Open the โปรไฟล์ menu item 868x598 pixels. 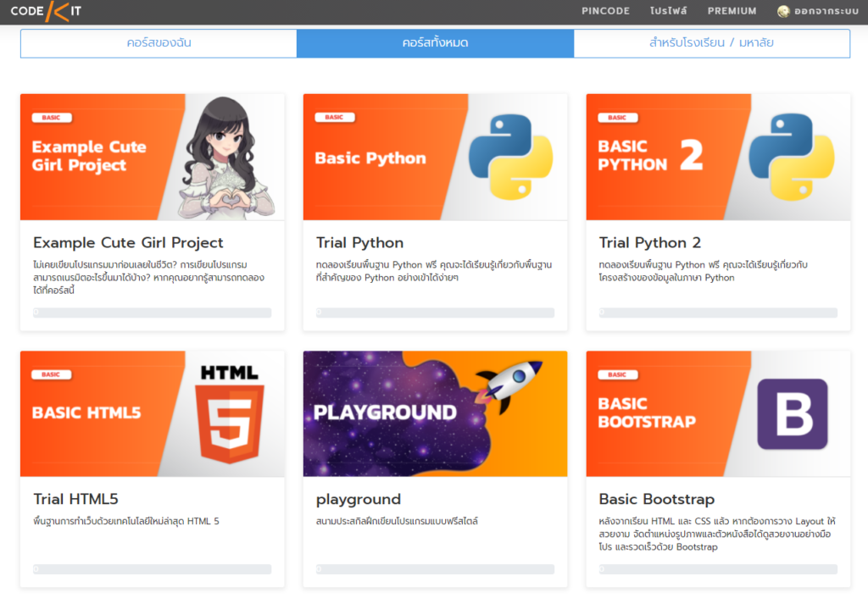click(x=669, y=11)
